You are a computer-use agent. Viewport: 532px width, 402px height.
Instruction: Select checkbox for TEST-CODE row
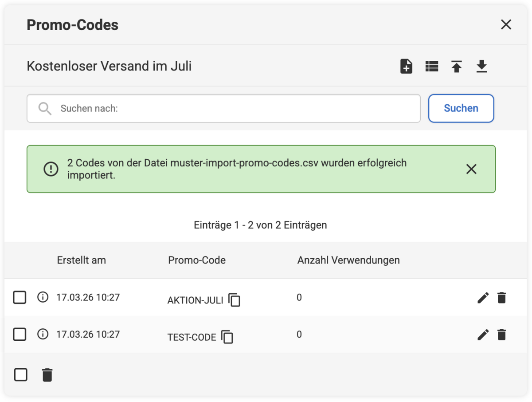coord(20,334)
